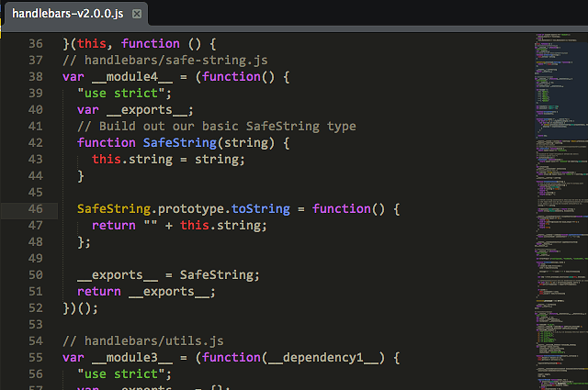Click line number 38 in the gutter
The width and height of the screenshot is (588, 390).
point(36,77)
